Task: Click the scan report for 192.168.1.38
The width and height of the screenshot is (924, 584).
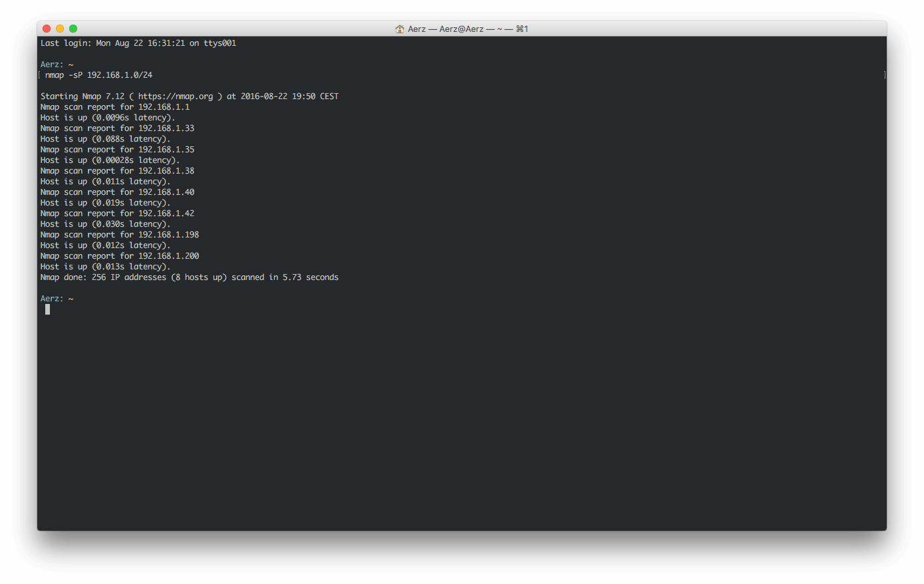Action: pyautogui.click(x=117, y=171)
